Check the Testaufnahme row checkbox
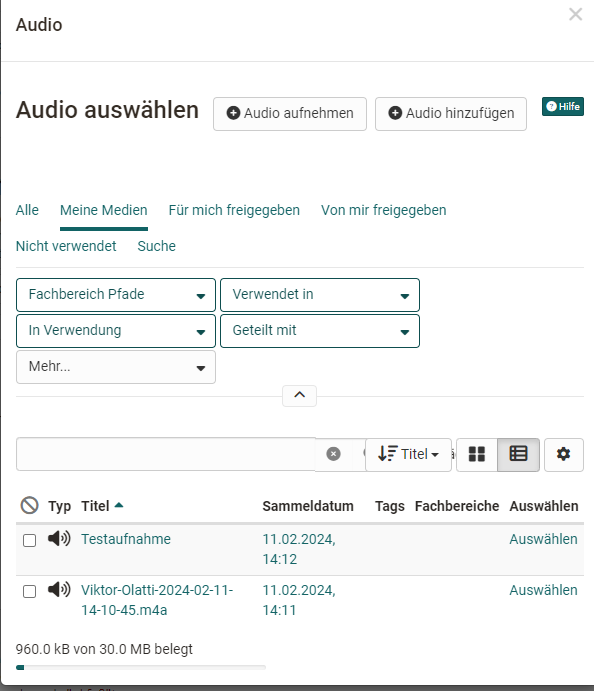 coord(30,540)
